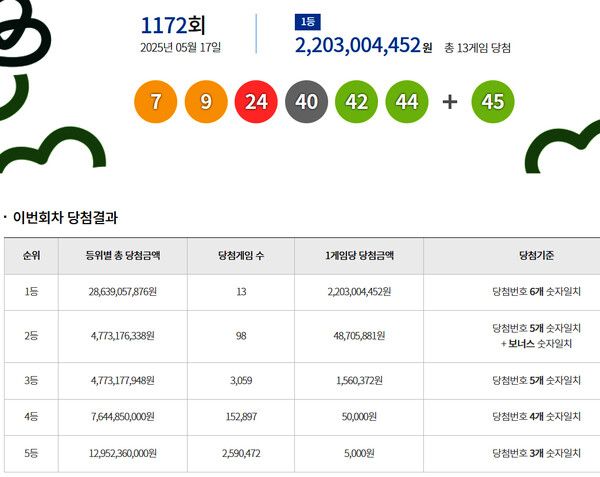The width and height of the screenshot is (600, 477).
Task: Click the draw date 2025년 05월 17일
Action: coord(181,47)
